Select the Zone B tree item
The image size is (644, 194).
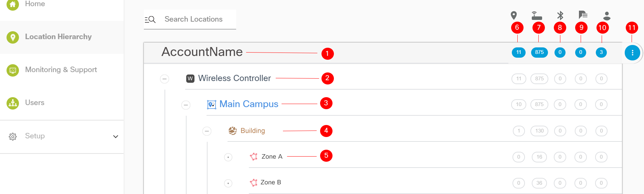click(271, 182)
